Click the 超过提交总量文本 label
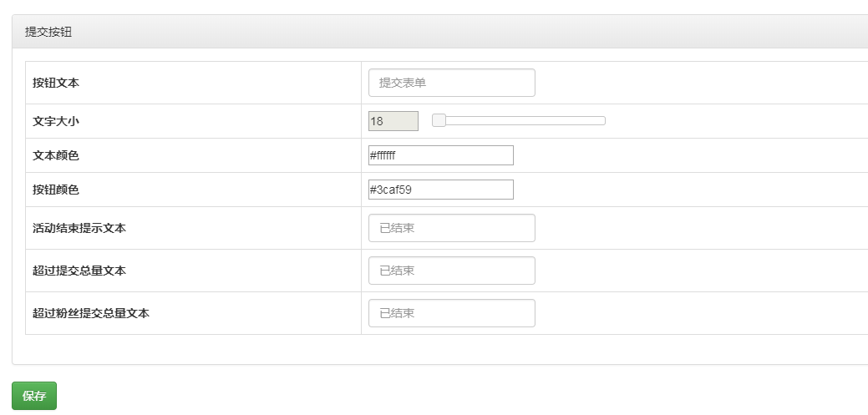Viewport: 868px width, 415px height. pyautogui.click(x=79, y=271)
